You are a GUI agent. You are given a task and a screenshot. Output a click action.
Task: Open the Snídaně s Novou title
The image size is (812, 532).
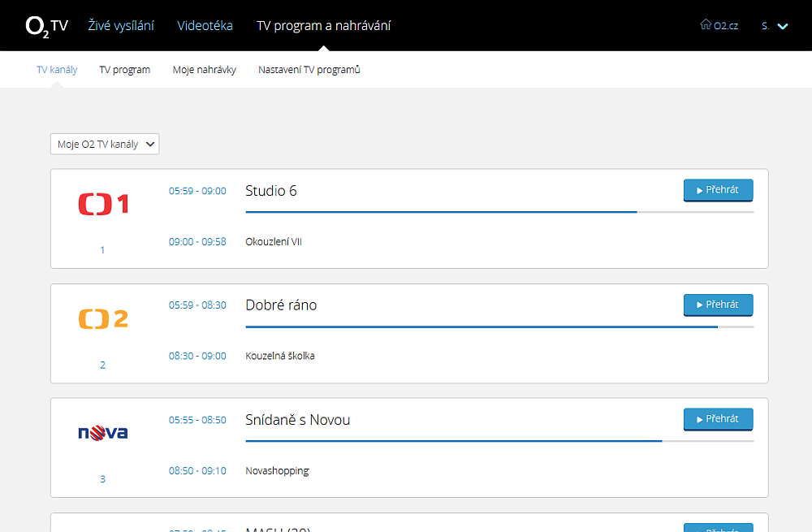(x=298, y=420)
